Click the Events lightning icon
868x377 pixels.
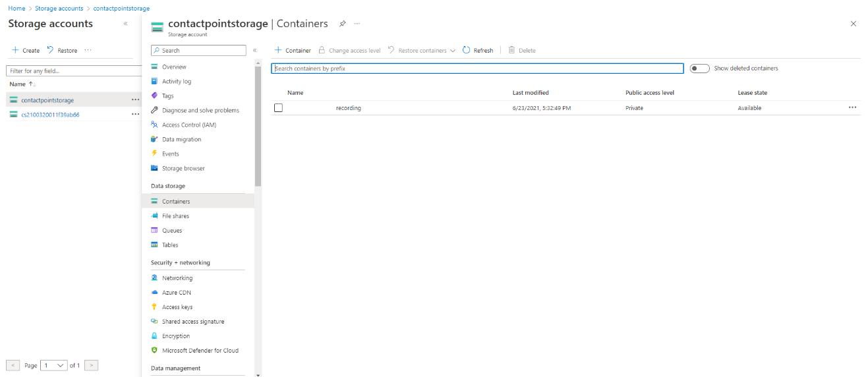(x=154, y=154)
